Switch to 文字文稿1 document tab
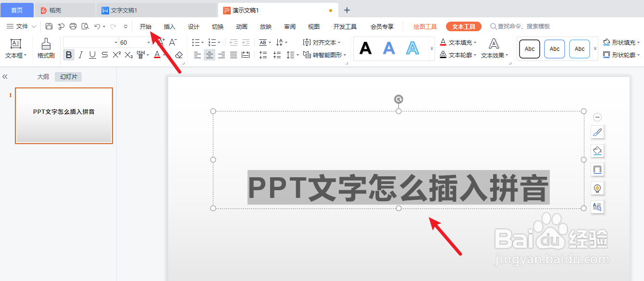 pos(156,10)
